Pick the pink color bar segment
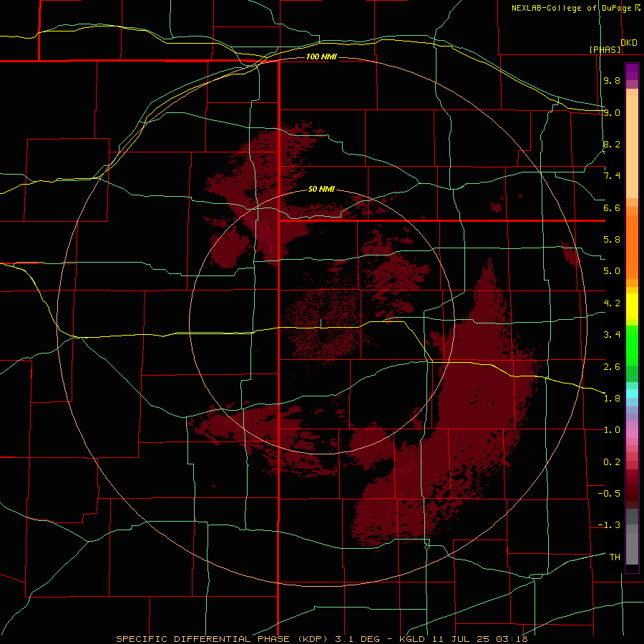This screenshot has height=644, width=644. tap(632, 434)
